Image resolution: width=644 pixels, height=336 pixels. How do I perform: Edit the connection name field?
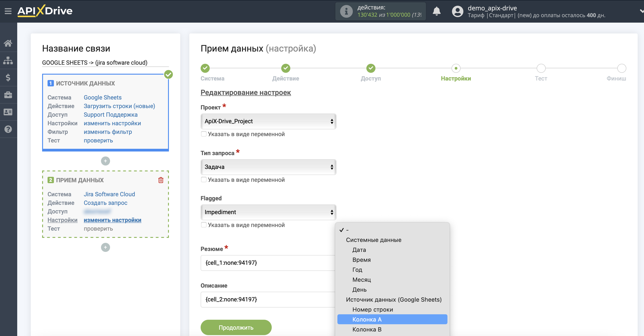(105, 63)
